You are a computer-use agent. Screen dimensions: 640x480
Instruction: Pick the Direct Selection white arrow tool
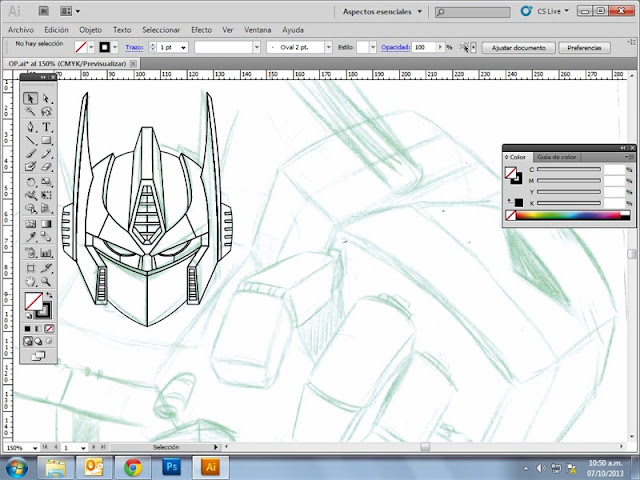click(x=47, y=98)
